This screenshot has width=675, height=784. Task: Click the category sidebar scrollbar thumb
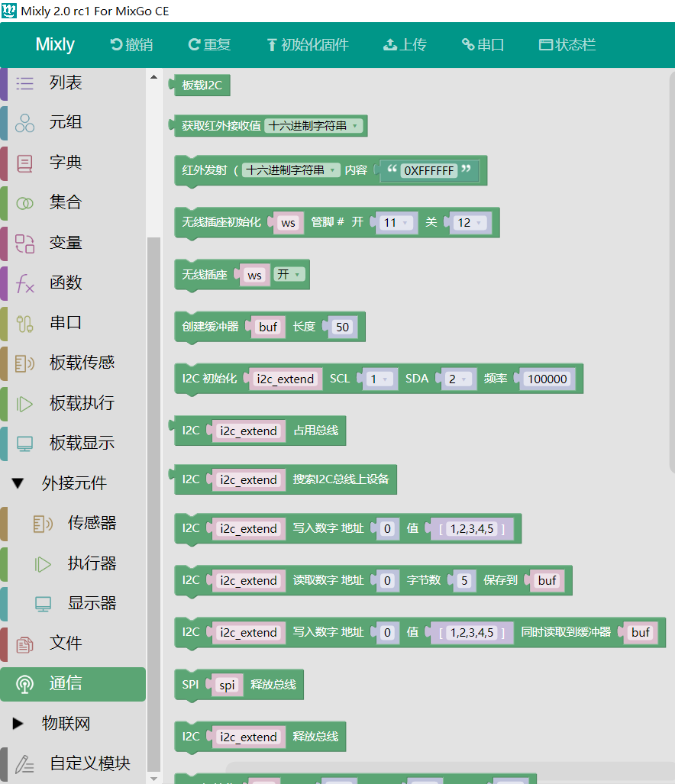tap(154, 505)
